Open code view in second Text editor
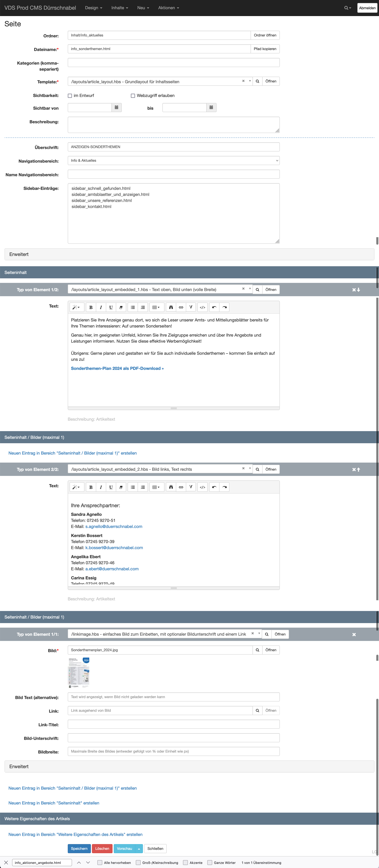 203,487
